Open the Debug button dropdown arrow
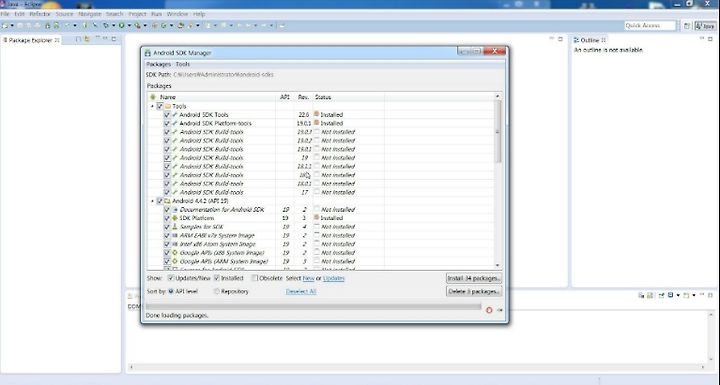Image resolution: width=720 pixels, height=385 pixels. (113, 25)
